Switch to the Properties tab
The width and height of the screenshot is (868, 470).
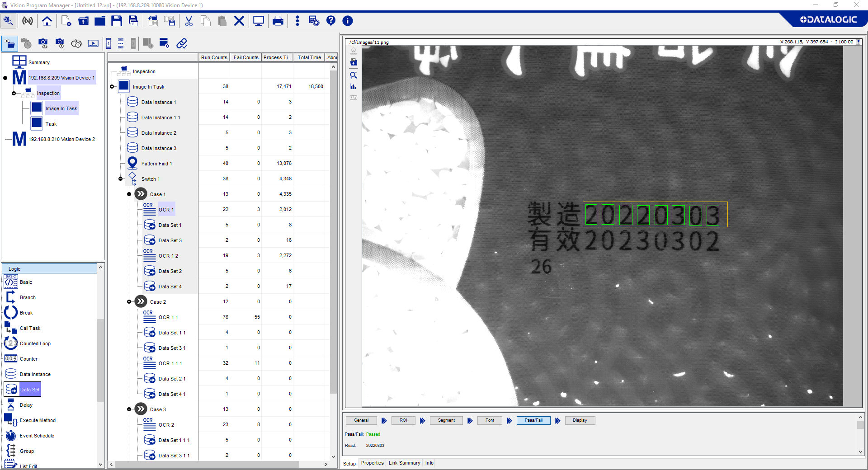[372, 463]
